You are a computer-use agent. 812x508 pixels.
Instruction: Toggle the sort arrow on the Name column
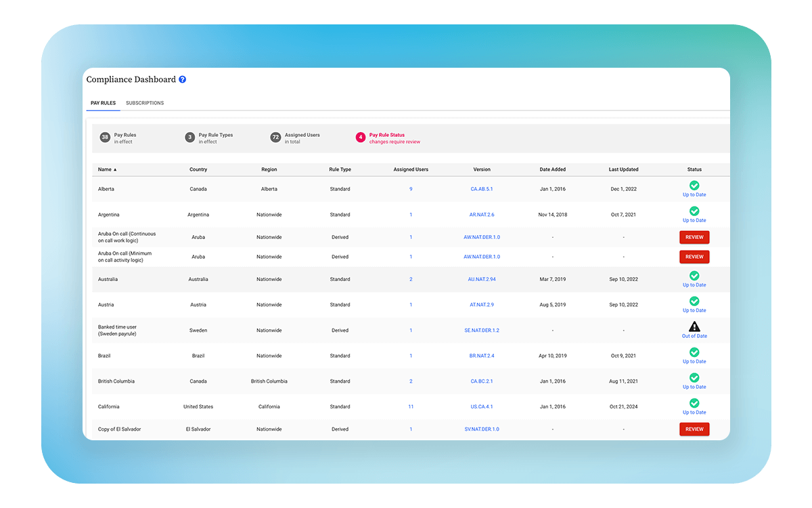click(x=114, y=169)
